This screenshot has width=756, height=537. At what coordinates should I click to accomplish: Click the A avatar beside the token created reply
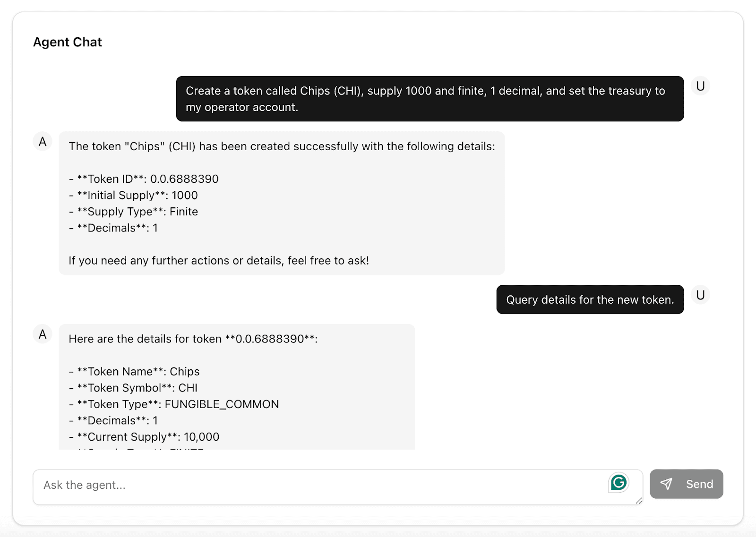pyautogui.click(x=43, y=142)
